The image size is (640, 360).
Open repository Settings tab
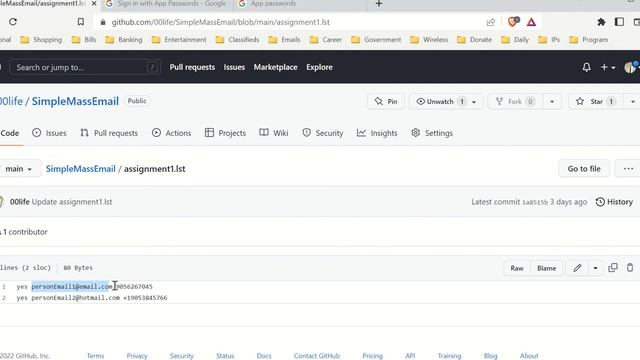pos(432,133)
